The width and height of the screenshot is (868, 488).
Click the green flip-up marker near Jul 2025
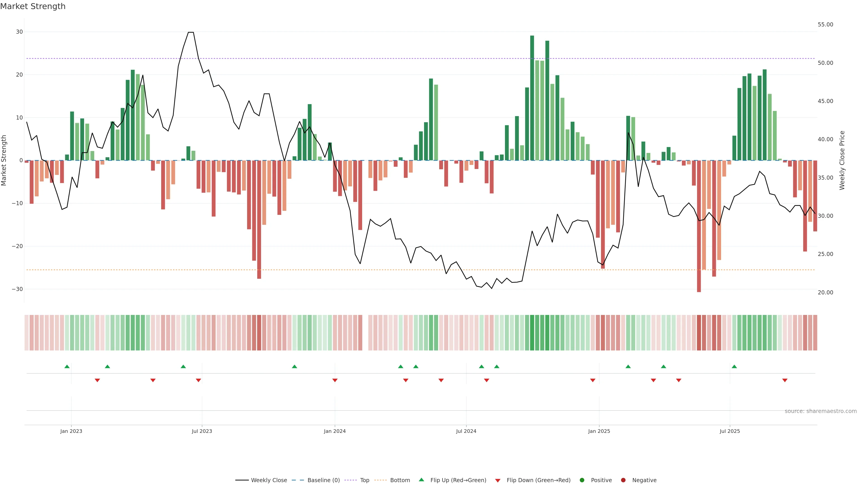(x=734, y=366)
